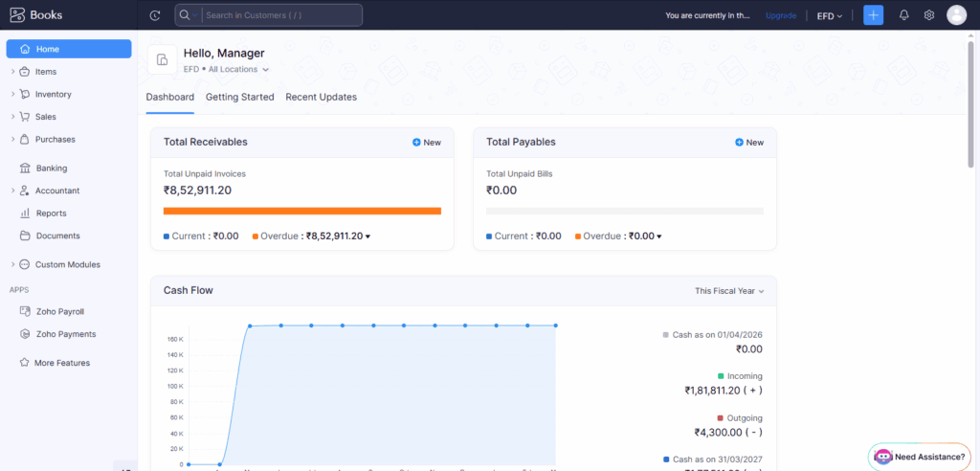980x471 pixels.
Task: Click inside the Search in Customers field
Action: [x=282, y=15]
